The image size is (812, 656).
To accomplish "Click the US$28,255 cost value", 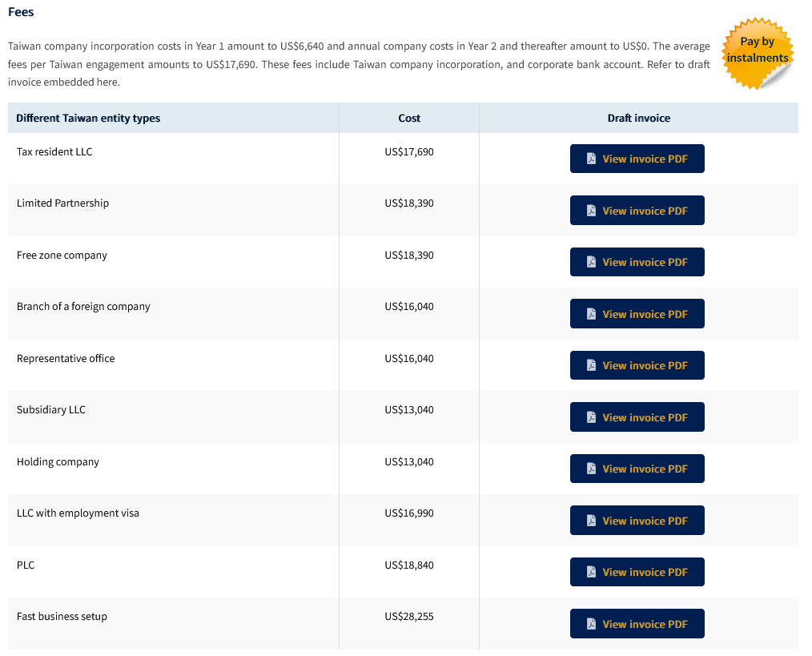I will pos(408,616).
